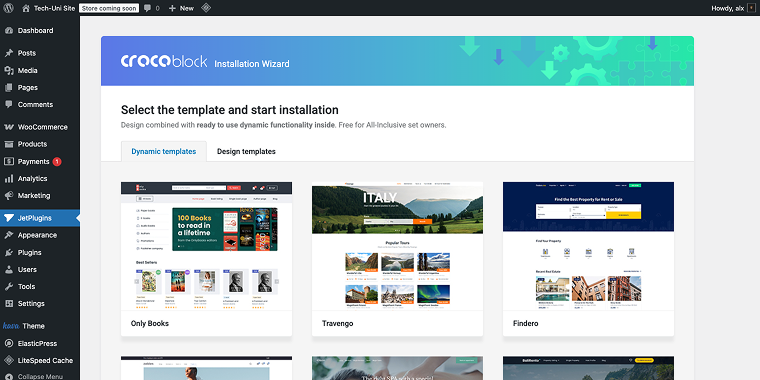The image size is (760, 380).
Task: Open the user avatar beside Howdy, alx
Action: 752,8
